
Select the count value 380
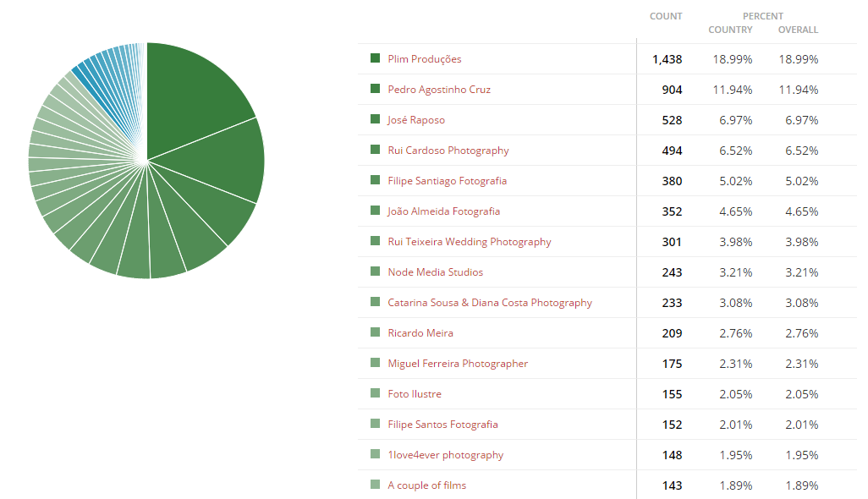[x=672, y=182]
